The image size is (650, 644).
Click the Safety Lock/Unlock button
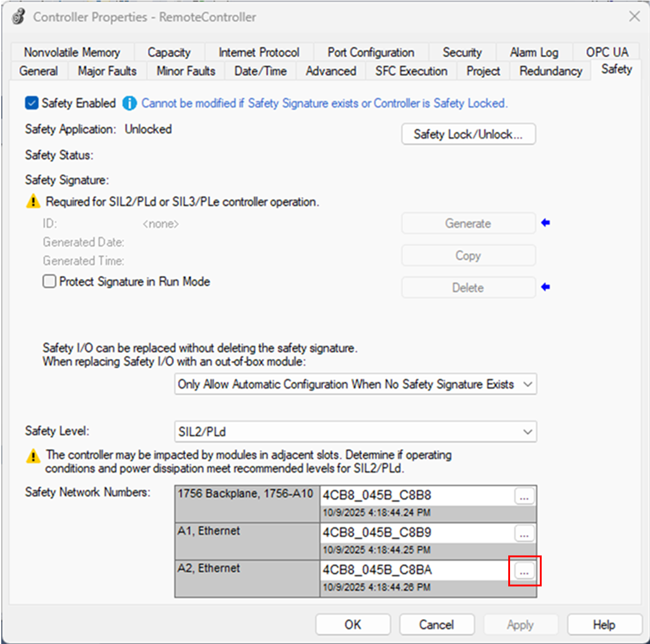(469, 134)
